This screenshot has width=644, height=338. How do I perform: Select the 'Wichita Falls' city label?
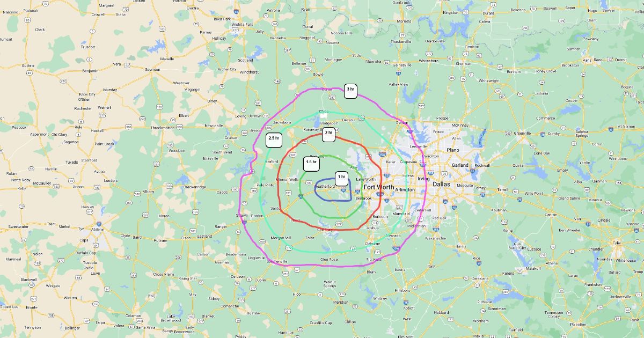[243, 24]
